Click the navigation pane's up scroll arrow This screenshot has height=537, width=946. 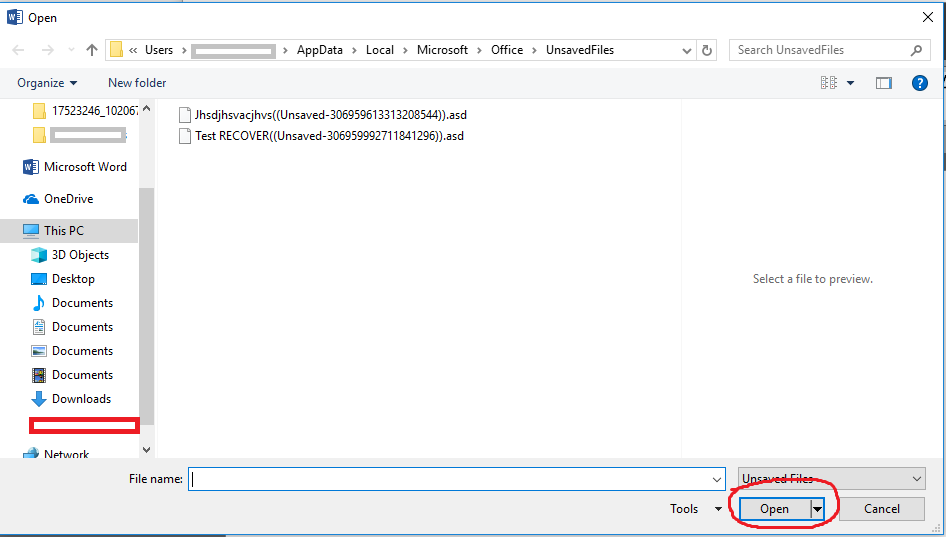coord(147,109)
